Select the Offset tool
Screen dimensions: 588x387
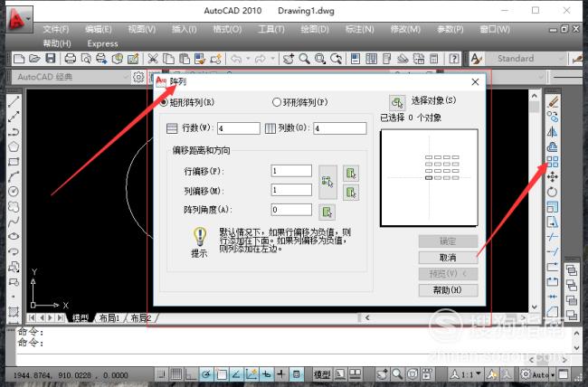[x=553, y=146]
